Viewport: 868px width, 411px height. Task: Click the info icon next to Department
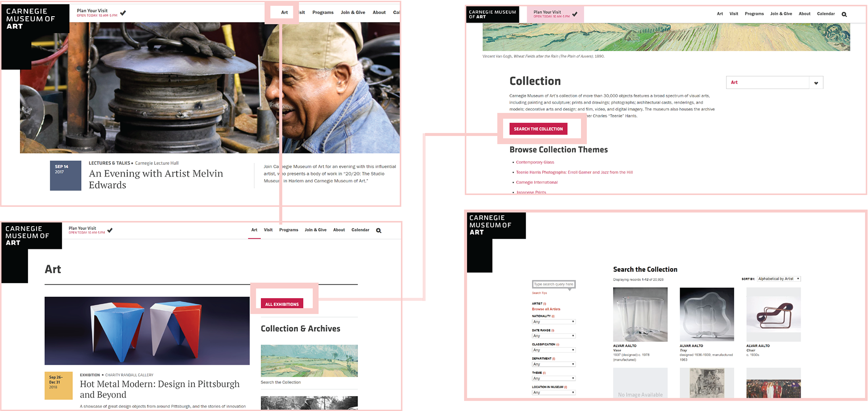tap(554, 359)
